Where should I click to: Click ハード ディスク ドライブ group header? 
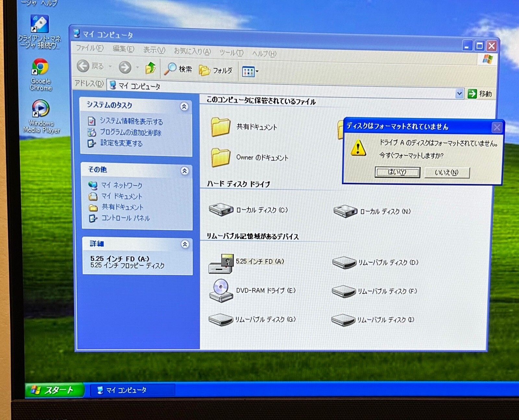click(x=239, y=184)
